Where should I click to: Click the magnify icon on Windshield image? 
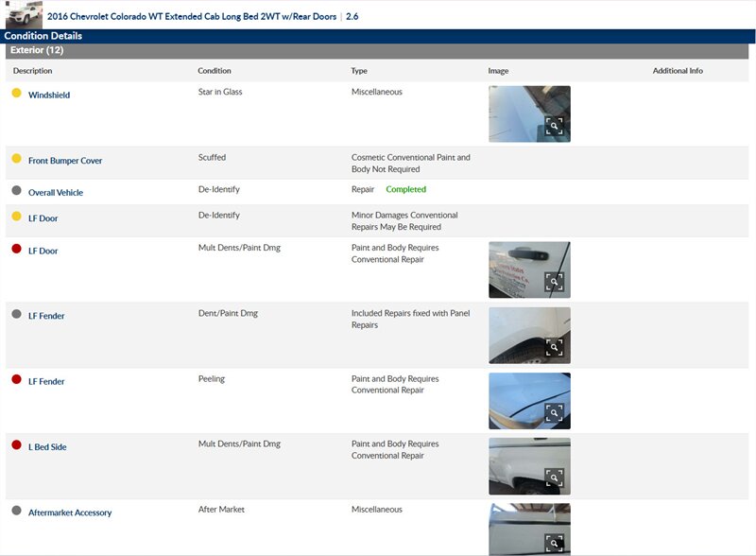click(x=555, y=126)
